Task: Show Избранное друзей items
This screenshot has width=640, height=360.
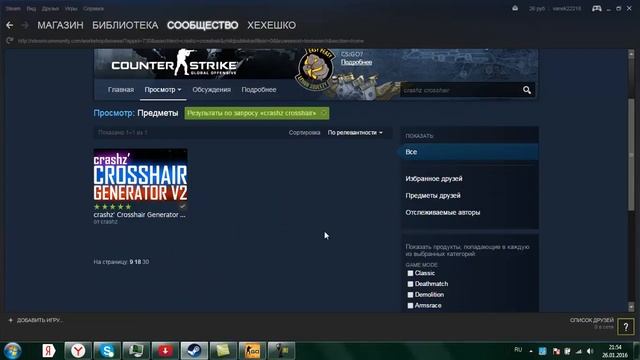Action: coord(434,179)
